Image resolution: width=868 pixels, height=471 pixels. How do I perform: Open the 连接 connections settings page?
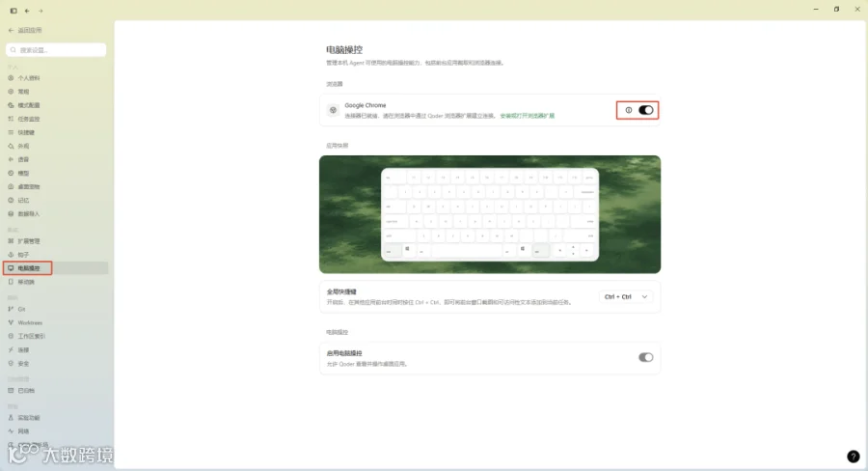[x=56, y=350]
